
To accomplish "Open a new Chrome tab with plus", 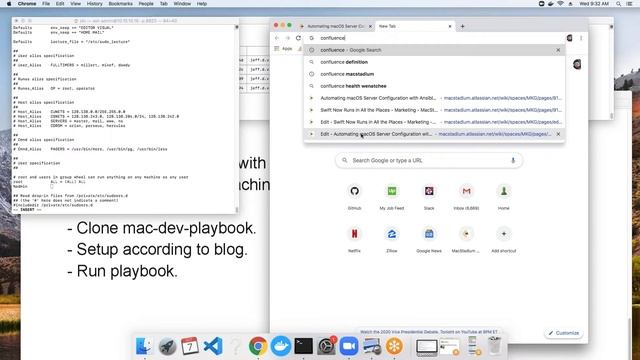I will click(462, 26).
